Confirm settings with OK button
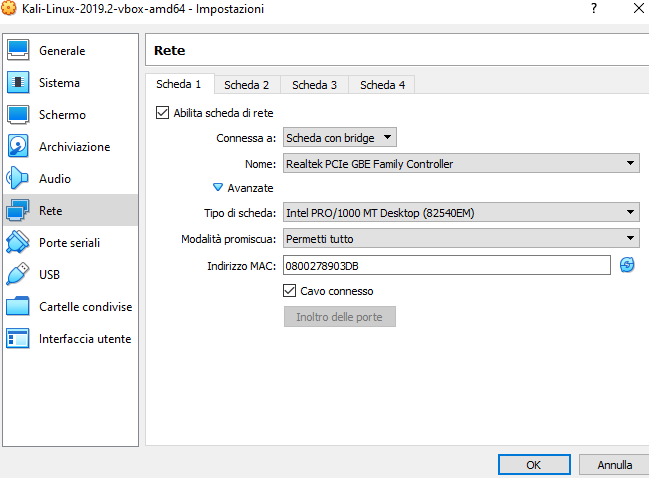 pyautogui.click(x=534, y=465)
